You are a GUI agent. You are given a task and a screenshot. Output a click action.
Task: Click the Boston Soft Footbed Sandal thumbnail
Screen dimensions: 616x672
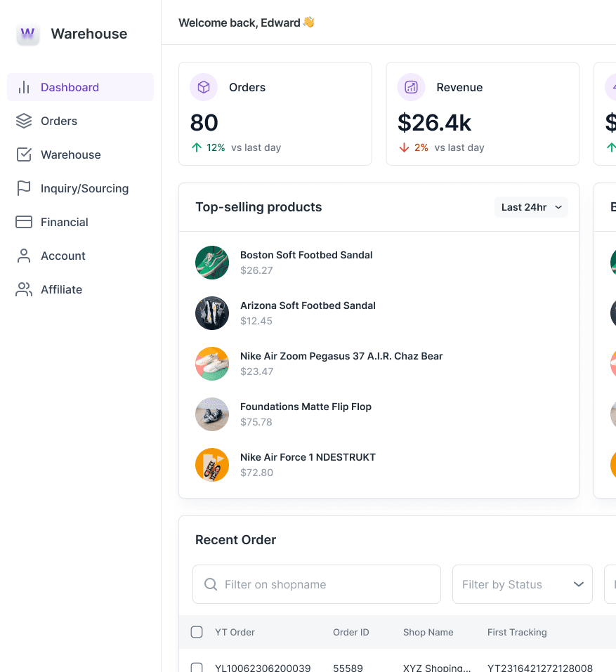212,263
